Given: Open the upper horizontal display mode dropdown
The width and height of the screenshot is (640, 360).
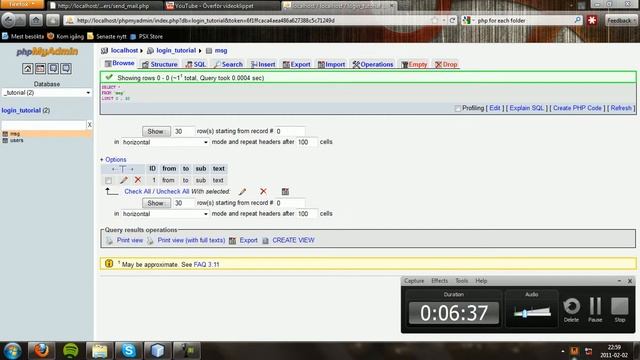Looking at the screenshot, I should coord(165,142).
